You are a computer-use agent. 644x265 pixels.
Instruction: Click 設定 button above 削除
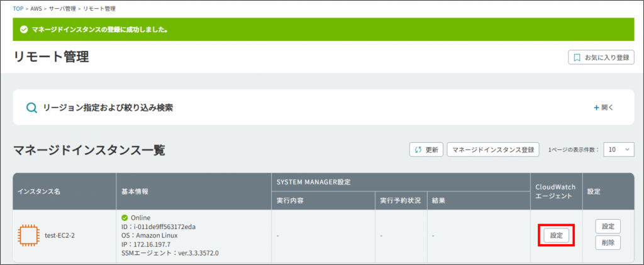click(x=608, y=226)
